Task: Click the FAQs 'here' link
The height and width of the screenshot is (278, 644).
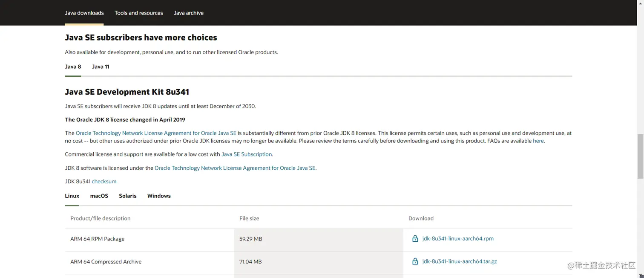Action: [538, 141]
